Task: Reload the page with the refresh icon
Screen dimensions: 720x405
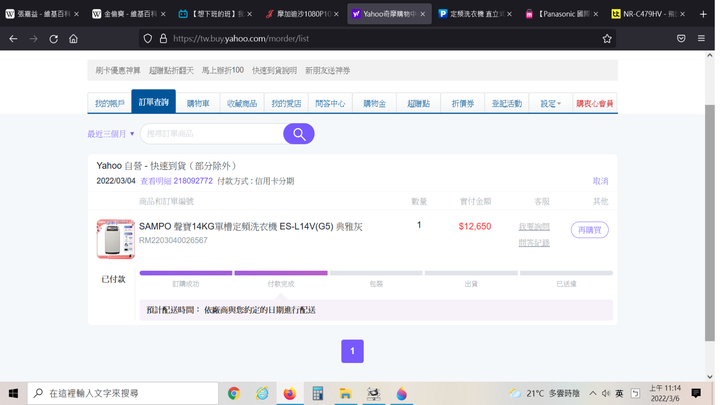Action: [53, 39]
